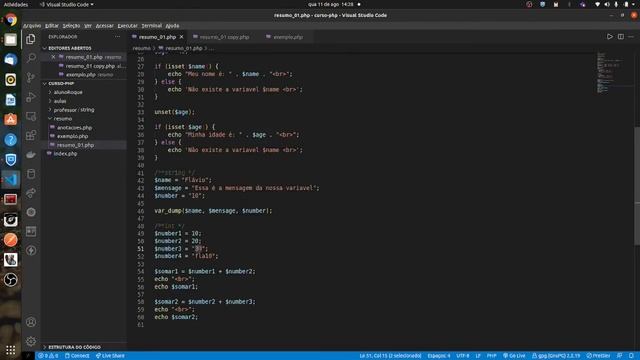Open the Editar menu
This screenshot has height=360, width=640.
pos(51,26)
